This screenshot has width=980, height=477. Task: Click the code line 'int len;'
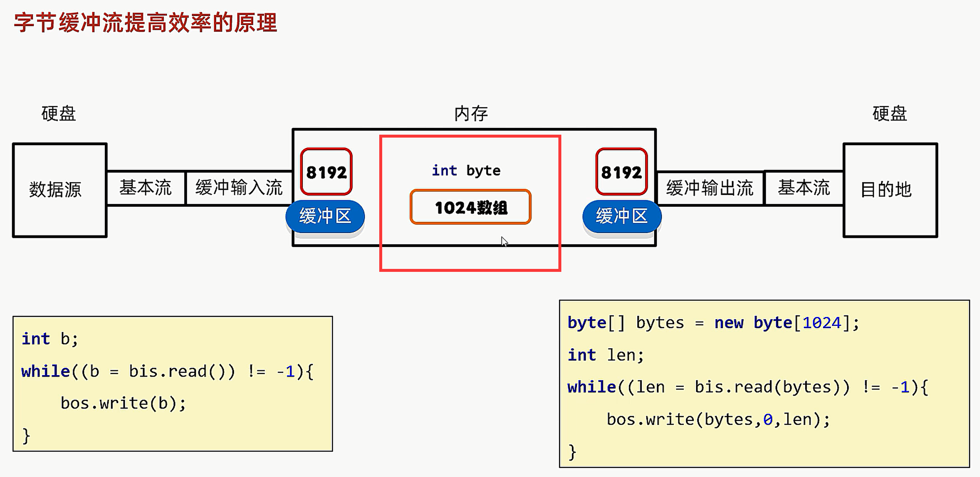[606, 355]
